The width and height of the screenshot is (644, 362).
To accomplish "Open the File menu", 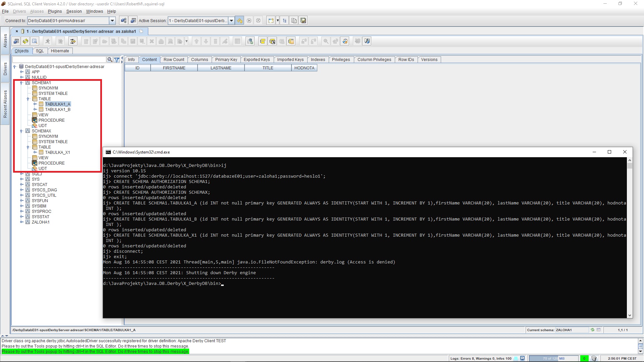I will [5, 11].
